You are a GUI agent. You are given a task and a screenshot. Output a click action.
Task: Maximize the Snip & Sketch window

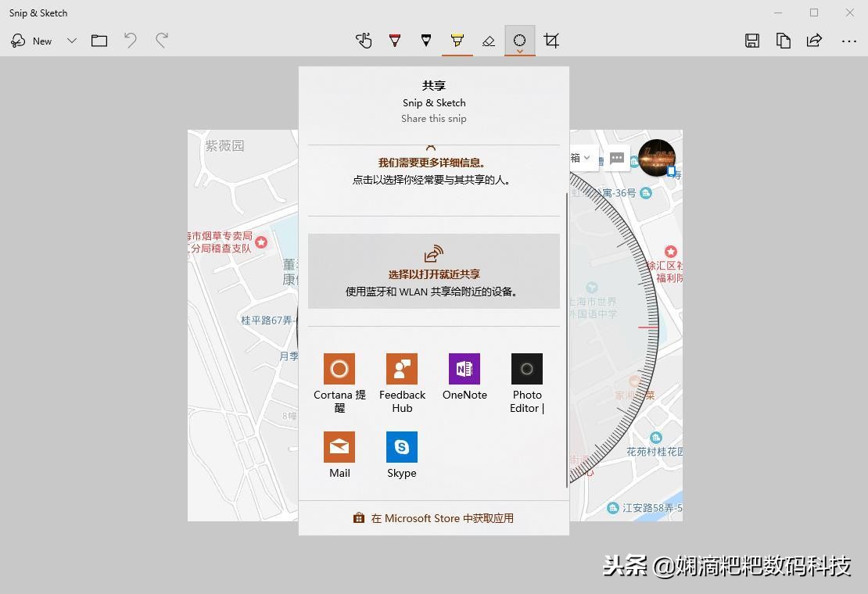[x=814, y=13]
